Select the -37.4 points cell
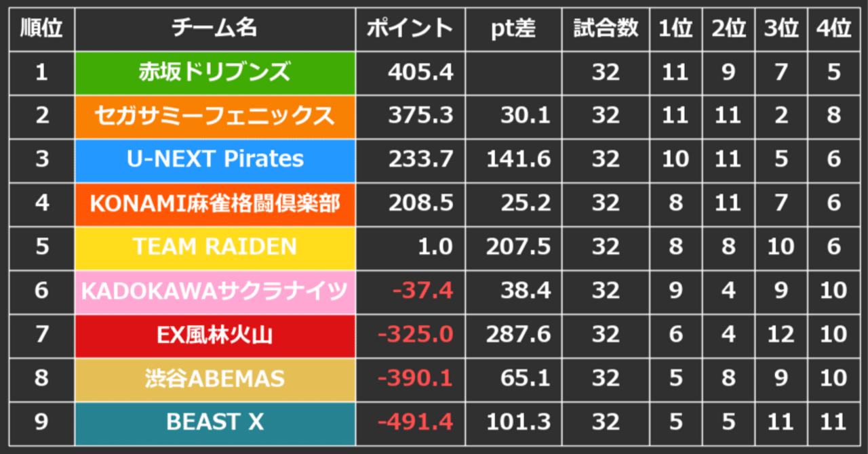This screenshot has width=868, height=454. tap(410, 291)
